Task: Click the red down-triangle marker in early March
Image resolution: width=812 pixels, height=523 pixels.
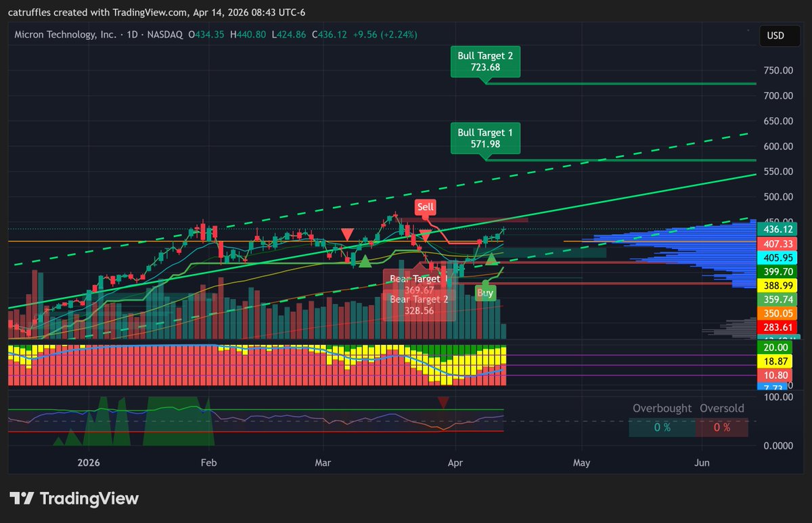Action: (x=347, y=234)
